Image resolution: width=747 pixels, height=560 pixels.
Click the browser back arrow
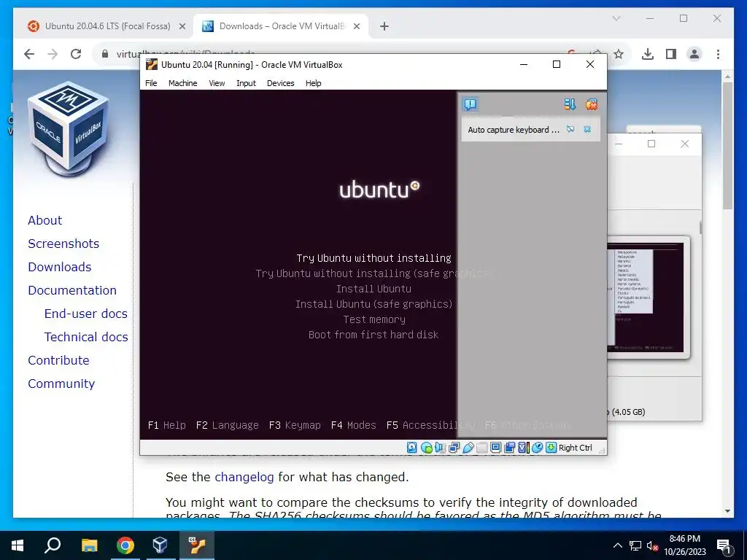click(29, 54)
